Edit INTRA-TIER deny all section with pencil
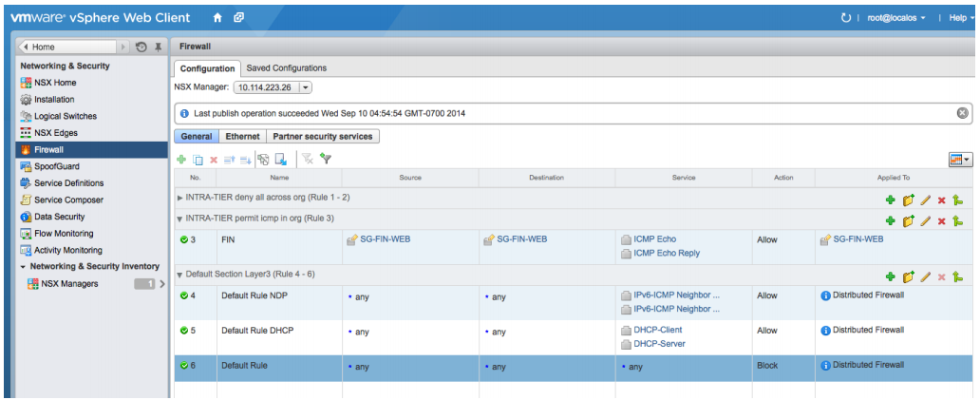 (926, 200)
